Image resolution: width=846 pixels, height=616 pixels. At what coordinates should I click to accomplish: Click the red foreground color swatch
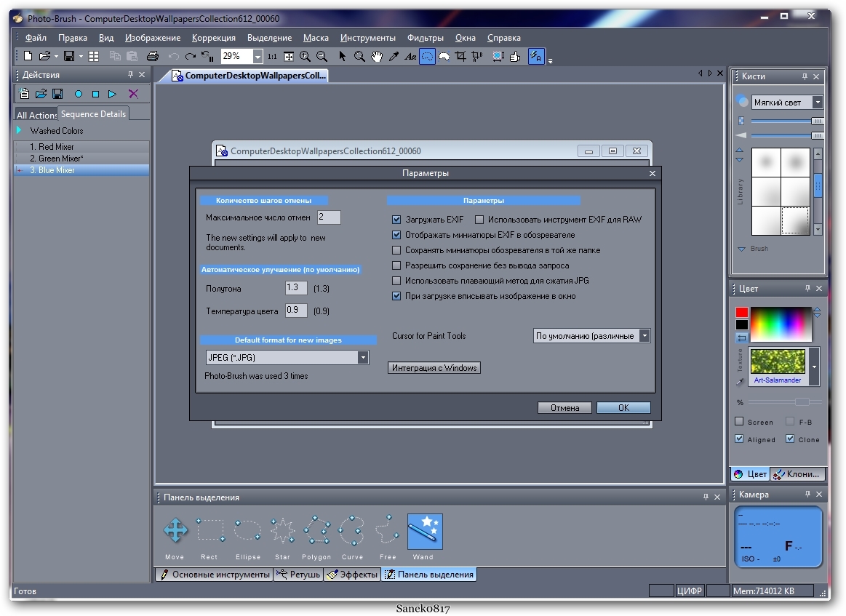click(x=741, y=313)
